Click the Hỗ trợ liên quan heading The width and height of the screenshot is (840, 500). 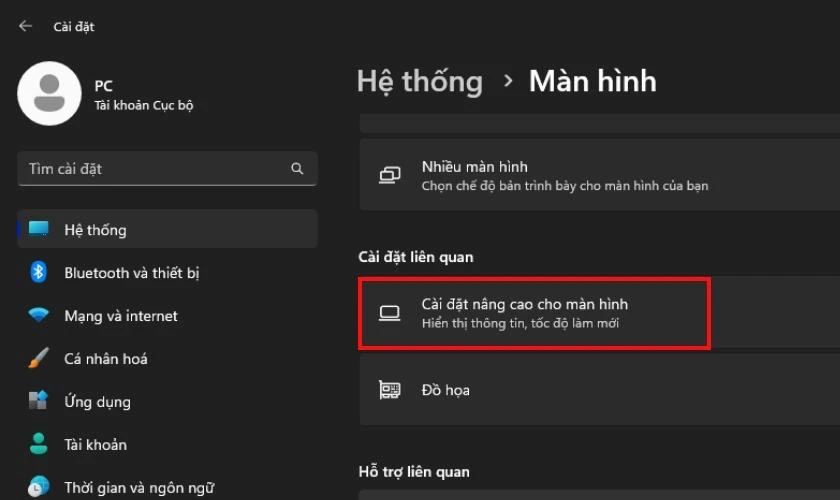point(414,472)
